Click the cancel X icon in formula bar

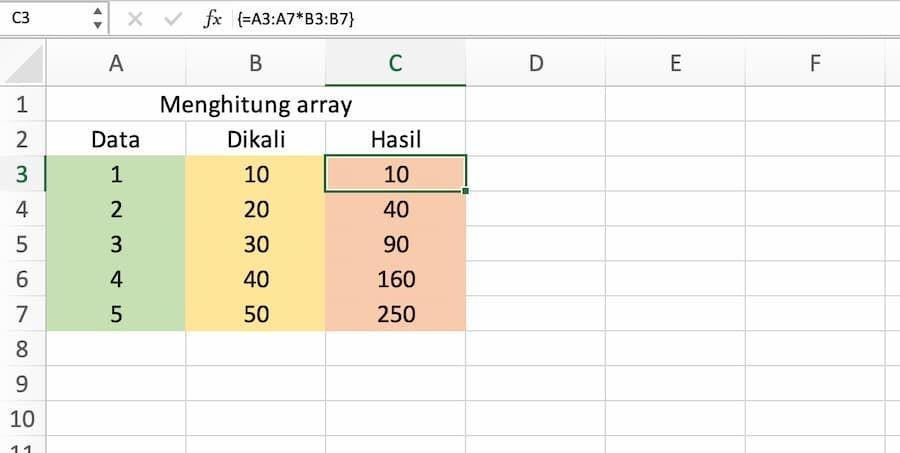(135, 20)
